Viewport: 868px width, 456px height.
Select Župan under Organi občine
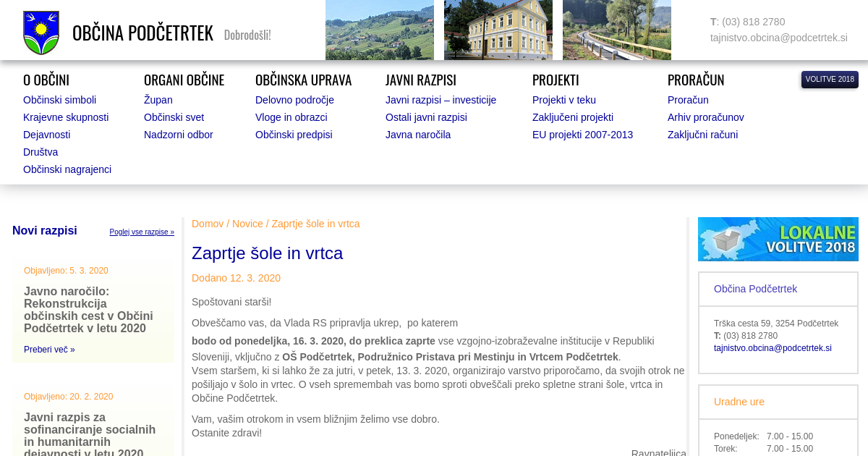pos(158,100)
